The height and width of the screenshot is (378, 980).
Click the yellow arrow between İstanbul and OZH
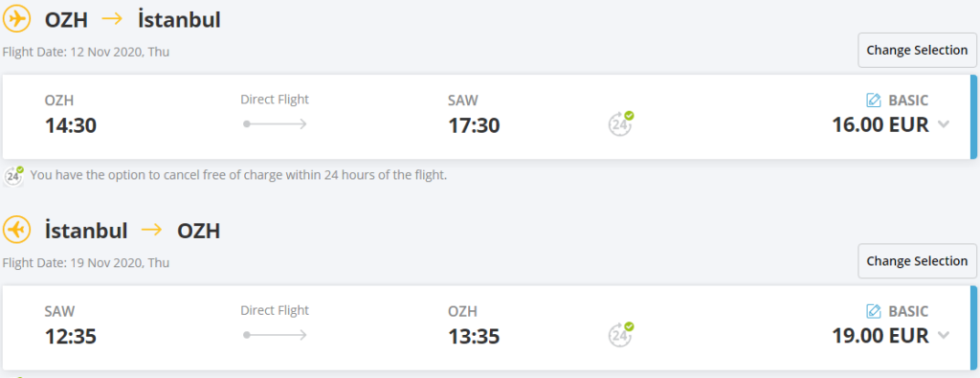pyautogui.click(x=152, y=231)
